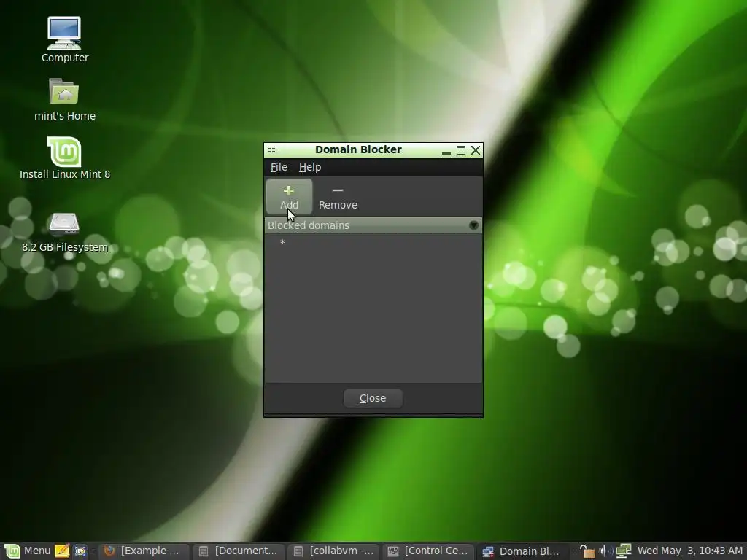Switch to the Document taskbar window
The image size is (747, 560).
click(239, 551)
